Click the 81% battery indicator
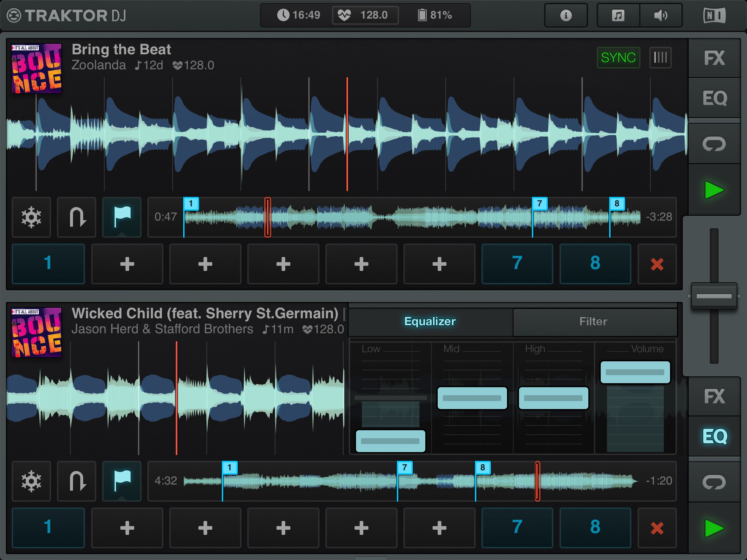The height and width of the screenshot is (560, 747). pos(435,15)
